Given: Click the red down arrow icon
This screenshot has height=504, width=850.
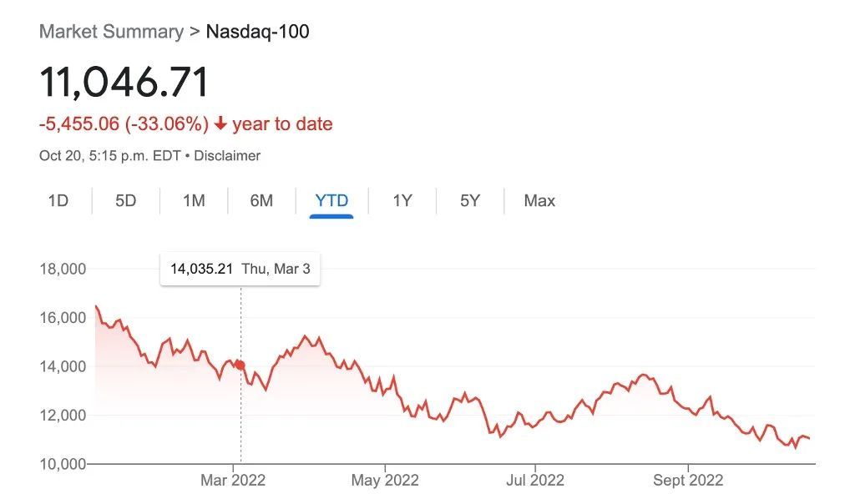Looking at the screenshot, I should pos(220,124).
